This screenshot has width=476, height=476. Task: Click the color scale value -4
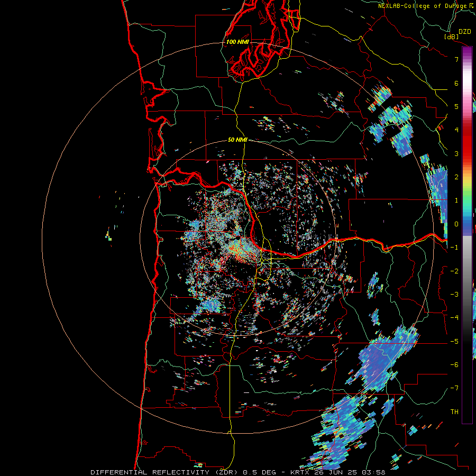tap(454, 318)
